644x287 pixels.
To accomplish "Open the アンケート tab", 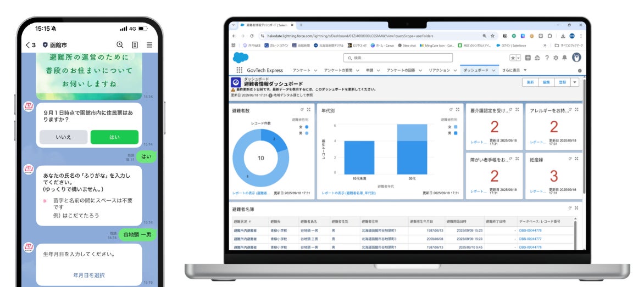I will 302,70.
